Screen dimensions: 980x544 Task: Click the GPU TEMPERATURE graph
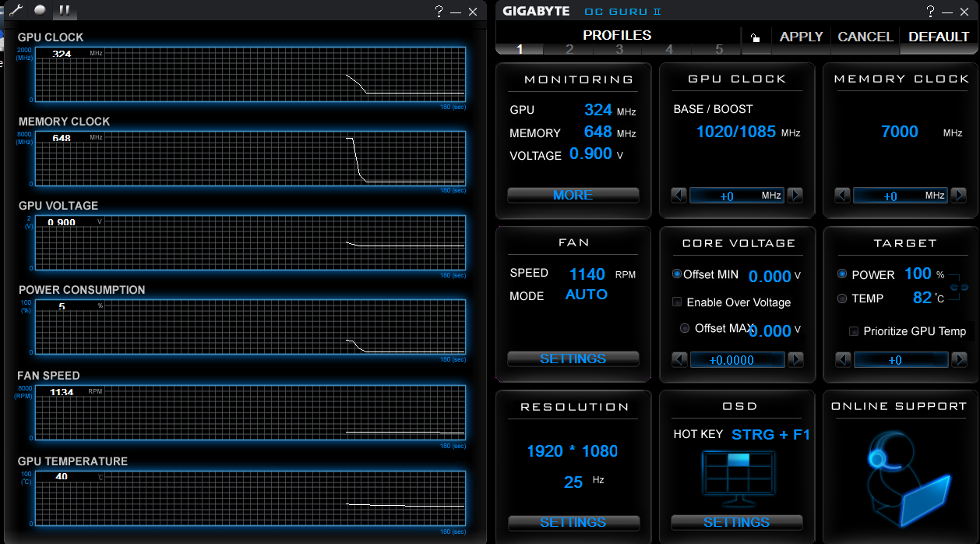[250, 498]
